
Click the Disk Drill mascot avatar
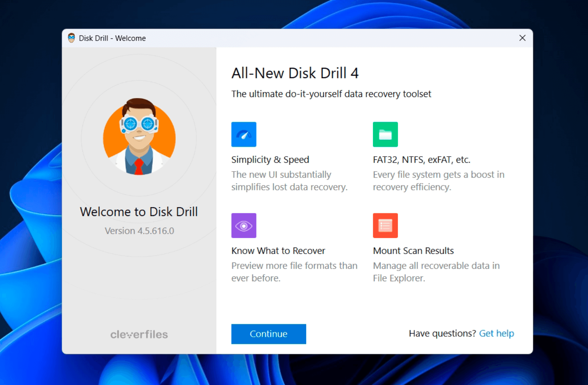pyautogui.click(x=139, y=137)
